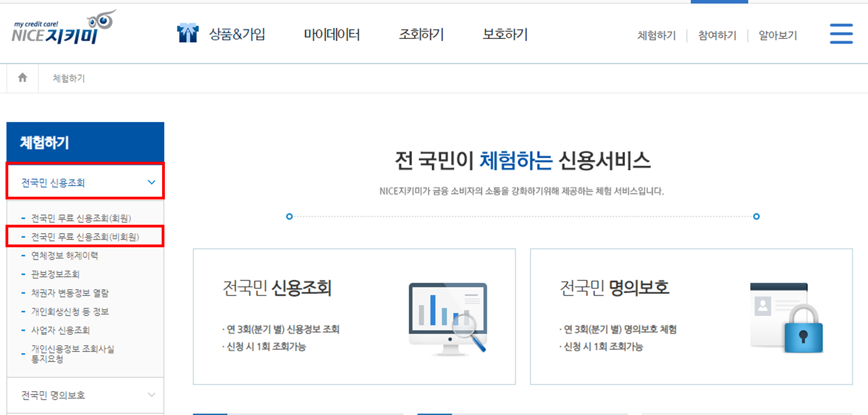Open 전국민 무료 신용조회(회원)

81,218
